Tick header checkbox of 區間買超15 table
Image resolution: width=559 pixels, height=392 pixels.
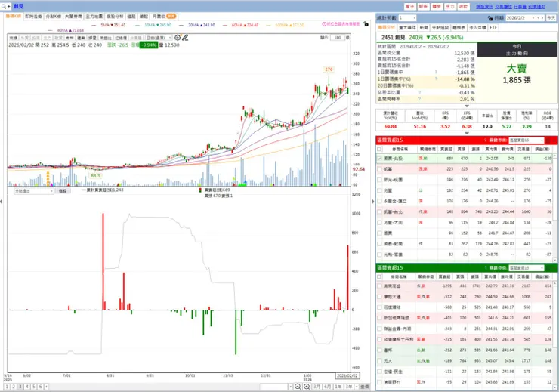[379, 150]
